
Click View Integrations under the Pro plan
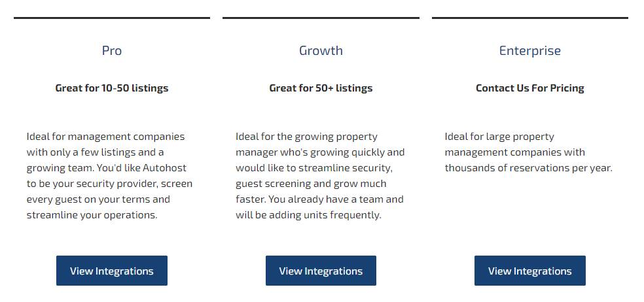[x=112, y=271]
